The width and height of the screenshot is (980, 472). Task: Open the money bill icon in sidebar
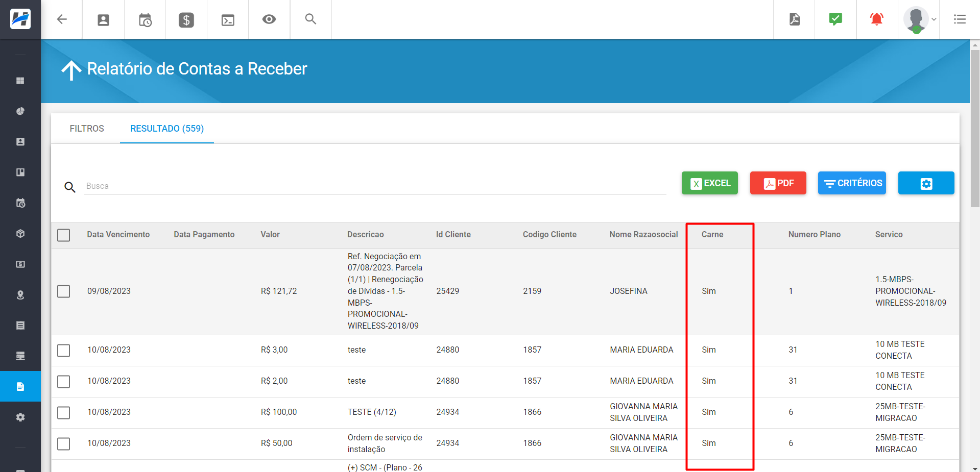(x=20, y=264)
